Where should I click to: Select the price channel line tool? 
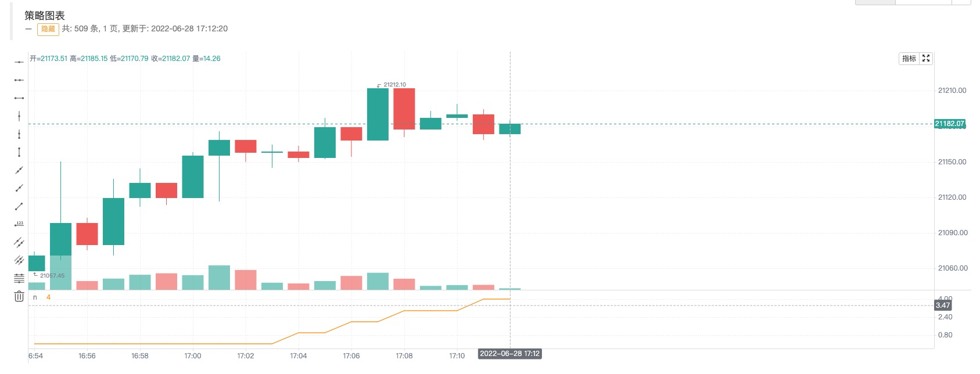pyautogui.click(x=19, y=260)
